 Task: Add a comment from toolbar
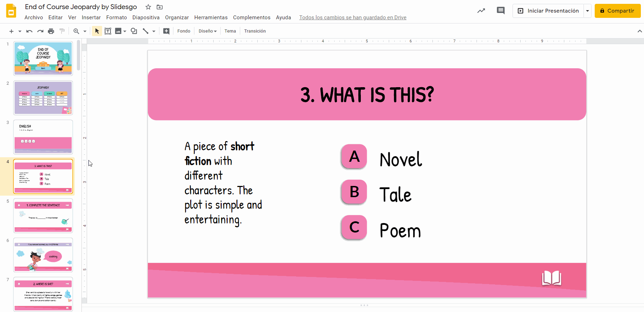166,31
